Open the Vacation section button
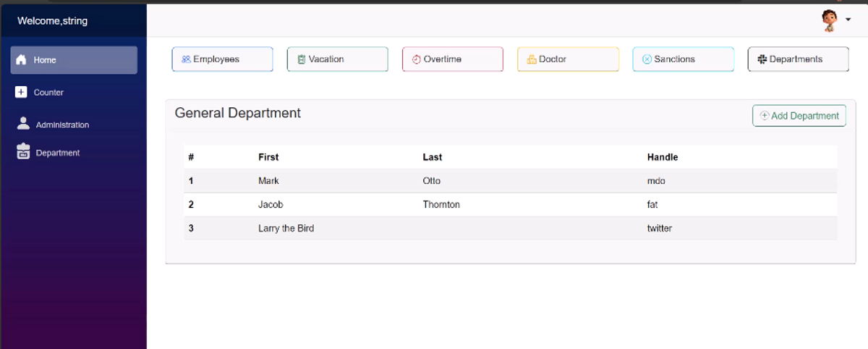This screenshot has height=349, width=868. (338, 59)
